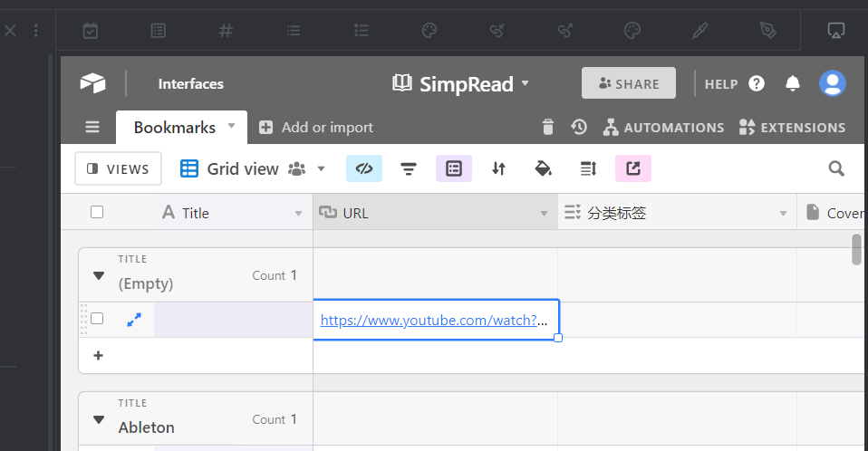
Task: Open AUTOMATIONS panel
Action: (x=664, y=128)
